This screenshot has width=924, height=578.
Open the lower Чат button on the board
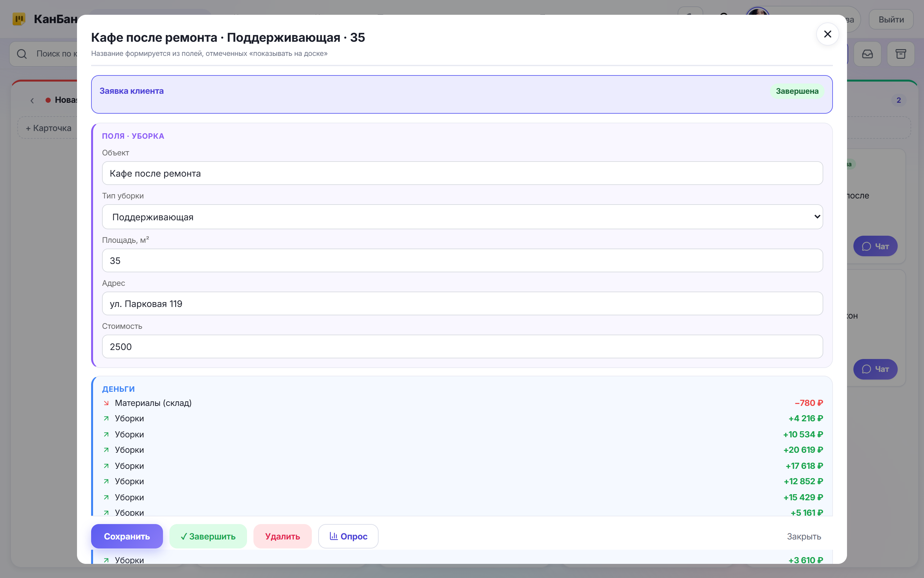pos(875,369)
